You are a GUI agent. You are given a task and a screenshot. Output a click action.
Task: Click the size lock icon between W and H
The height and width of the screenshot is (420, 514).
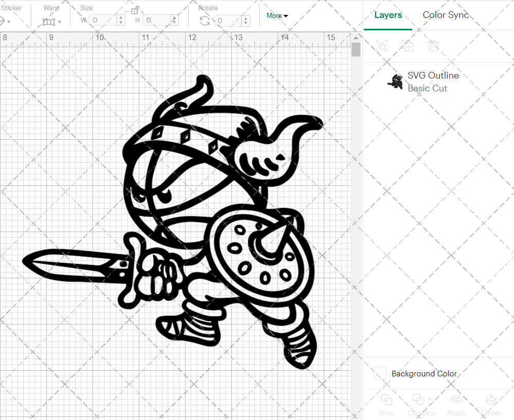point(135,10)
